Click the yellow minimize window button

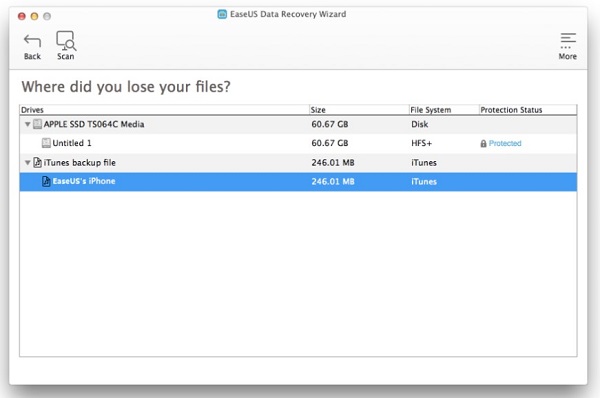point(34,16)
